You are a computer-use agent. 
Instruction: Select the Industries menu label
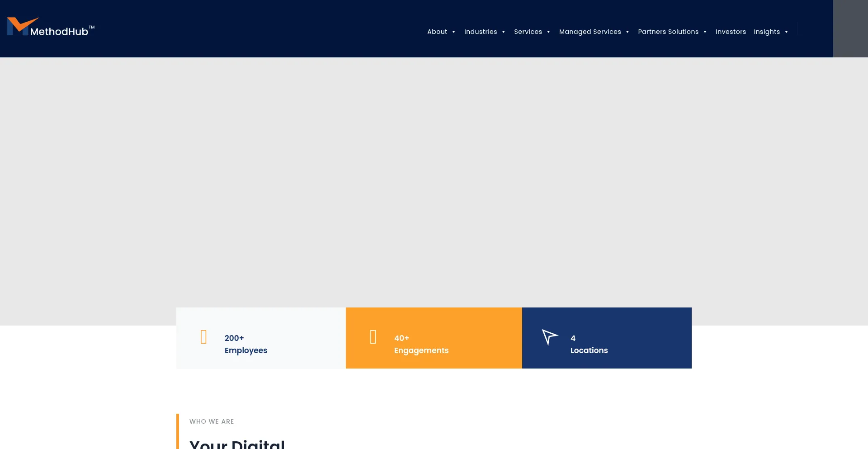480,32
